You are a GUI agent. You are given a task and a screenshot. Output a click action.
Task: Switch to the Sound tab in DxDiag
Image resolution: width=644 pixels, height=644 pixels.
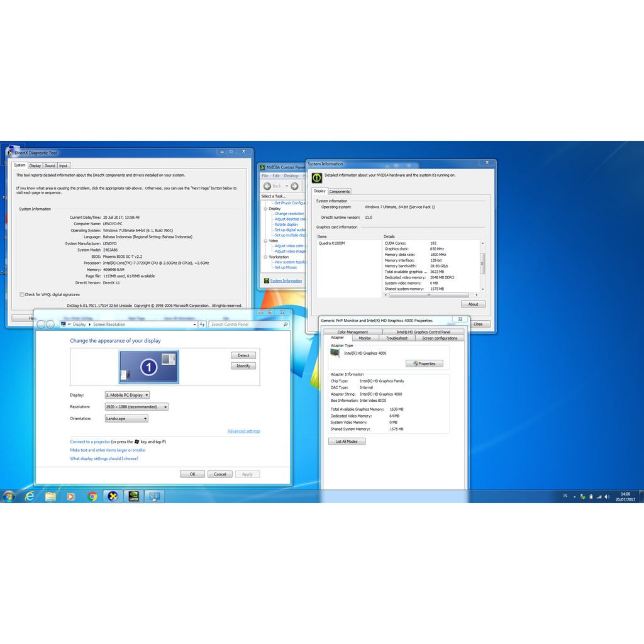click(x=50, y=165)
